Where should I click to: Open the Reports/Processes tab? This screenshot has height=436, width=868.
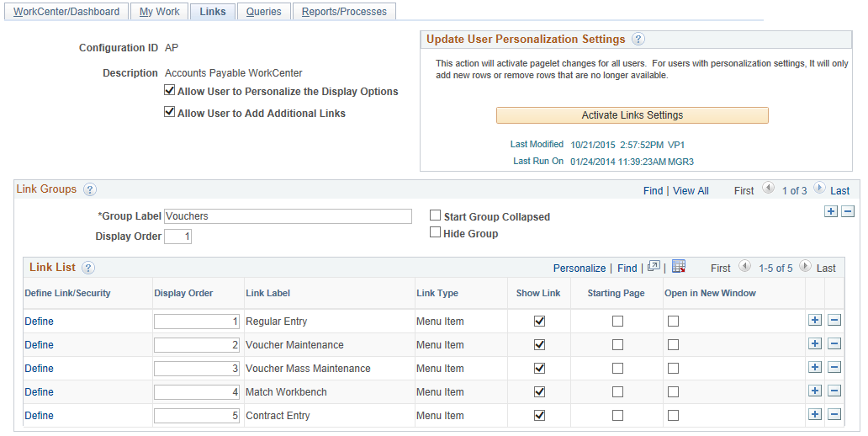[x=344, y=12]
